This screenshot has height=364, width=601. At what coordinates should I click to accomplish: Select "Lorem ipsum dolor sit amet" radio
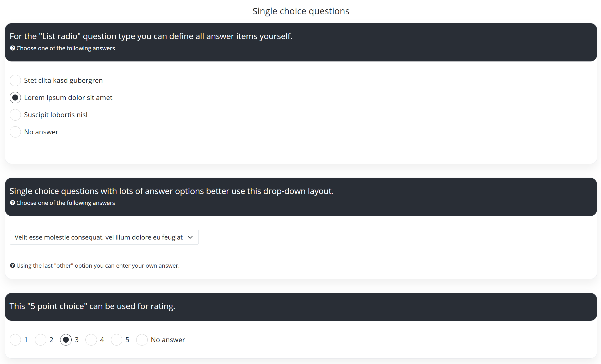pos(15,98)
